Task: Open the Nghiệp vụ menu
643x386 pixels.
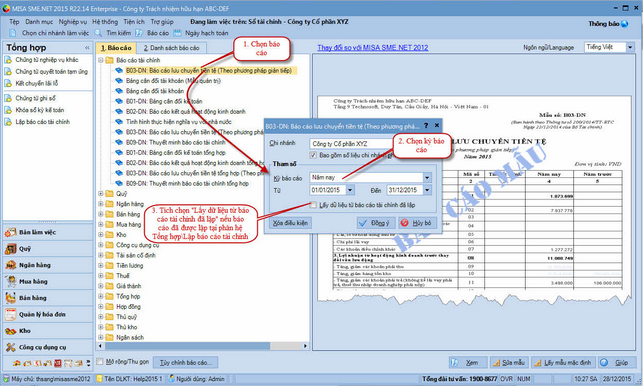Action: pyautogui.click(x=73, y=22)
